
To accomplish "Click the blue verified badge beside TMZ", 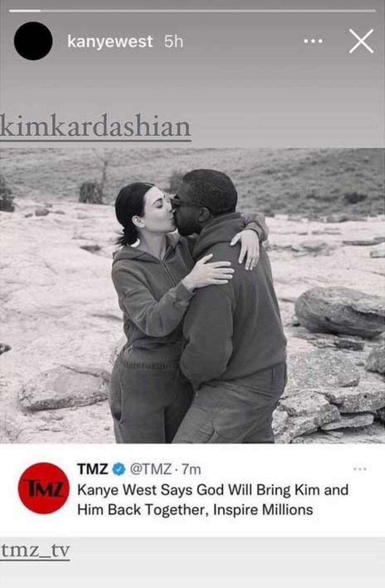I will (119, 470).
